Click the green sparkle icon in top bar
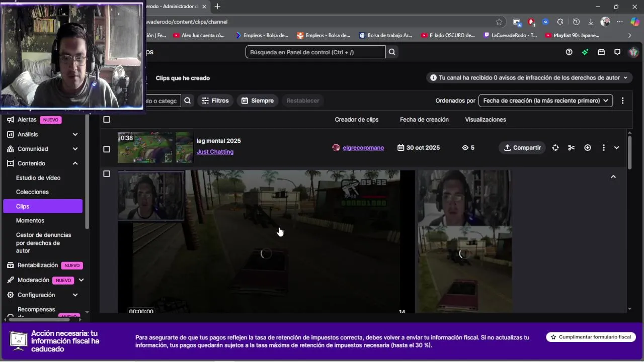 (x=585, y=52)
